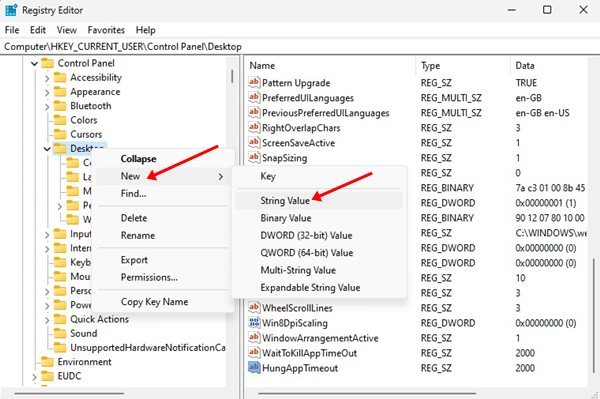Open the Help menu

click(145, 30)
